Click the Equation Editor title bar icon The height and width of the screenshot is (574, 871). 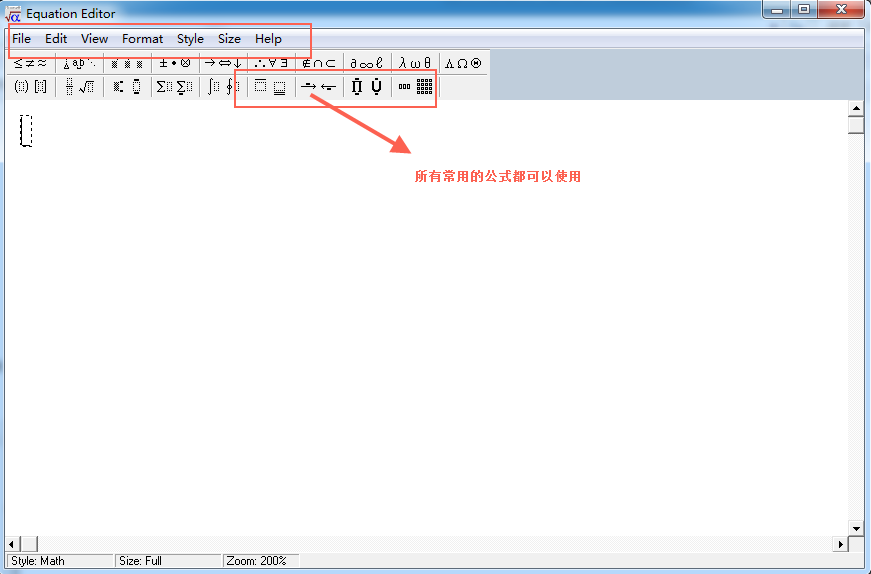pyautogui.click(x=13, y=14)
